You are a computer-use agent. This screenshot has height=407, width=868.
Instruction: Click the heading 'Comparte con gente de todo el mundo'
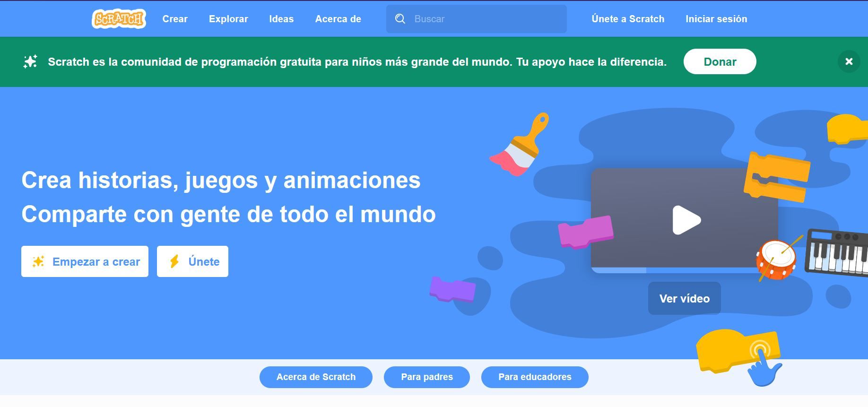tap(228, 214)
